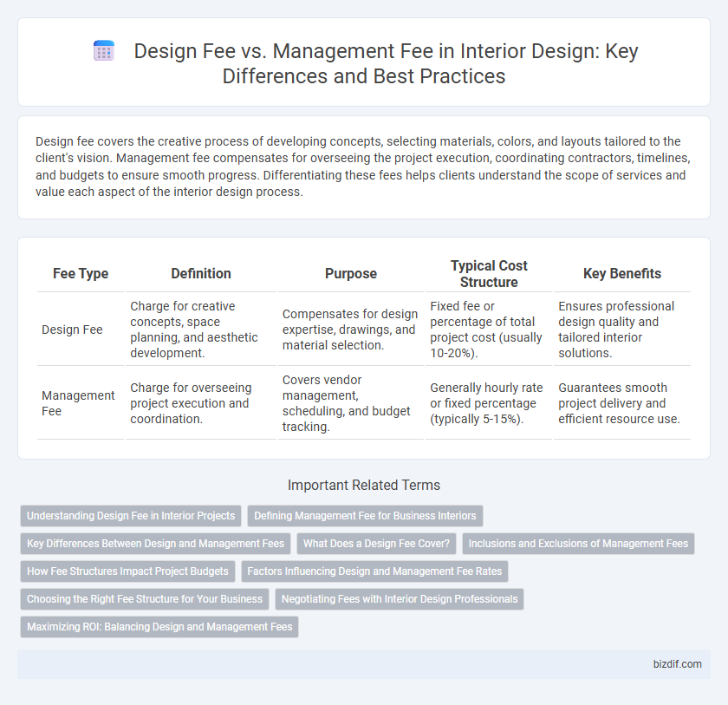This screenshot has width=728, height=705.
Task: Click cell 'Covers vendor management, scheduling'
Action: tap(350, 402)
